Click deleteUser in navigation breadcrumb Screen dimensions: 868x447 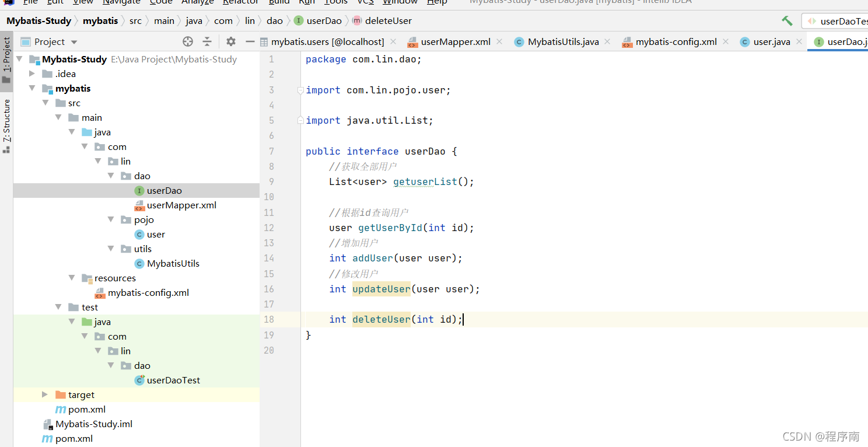382,21
